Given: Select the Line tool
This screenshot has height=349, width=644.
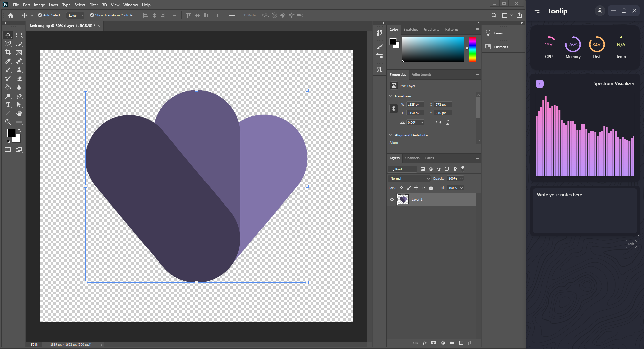Looking at the screenshot, I should point(8,113).
